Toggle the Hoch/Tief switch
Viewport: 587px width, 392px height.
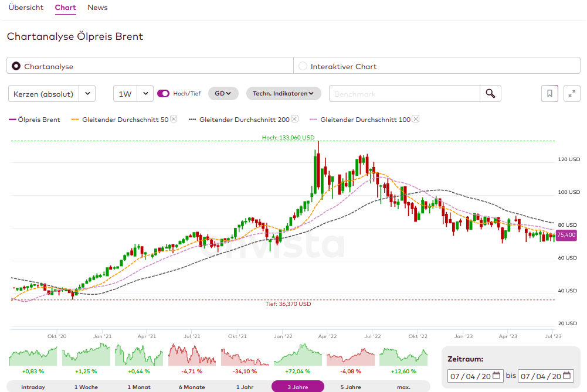pyautogui.click(x=163, y=94)
